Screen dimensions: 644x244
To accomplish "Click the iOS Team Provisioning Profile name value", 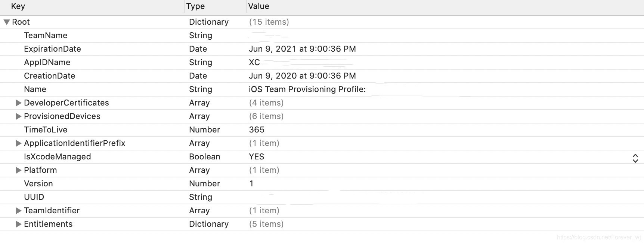I will (x=307, y=89).
